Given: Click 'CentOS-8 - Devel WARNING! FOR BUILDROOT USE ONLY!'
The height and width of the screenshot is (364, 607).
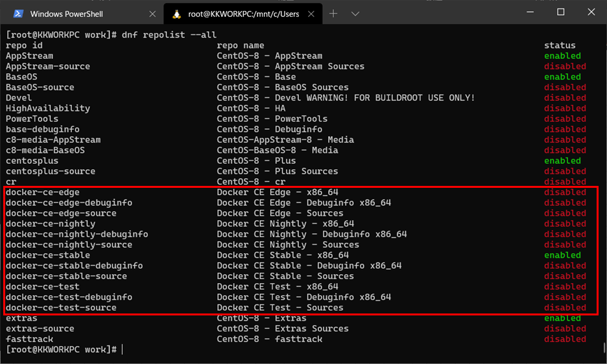Looking at the screenshot, I should coord(346,98).
